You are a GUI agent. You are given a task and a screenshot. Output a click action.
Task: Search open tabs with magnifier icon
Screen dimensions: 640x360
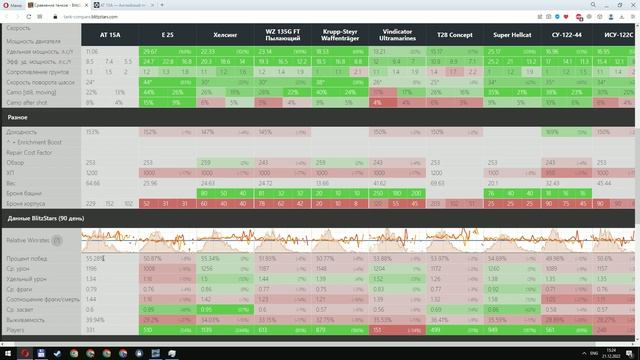pyautogui.click(x=593, y=5)
